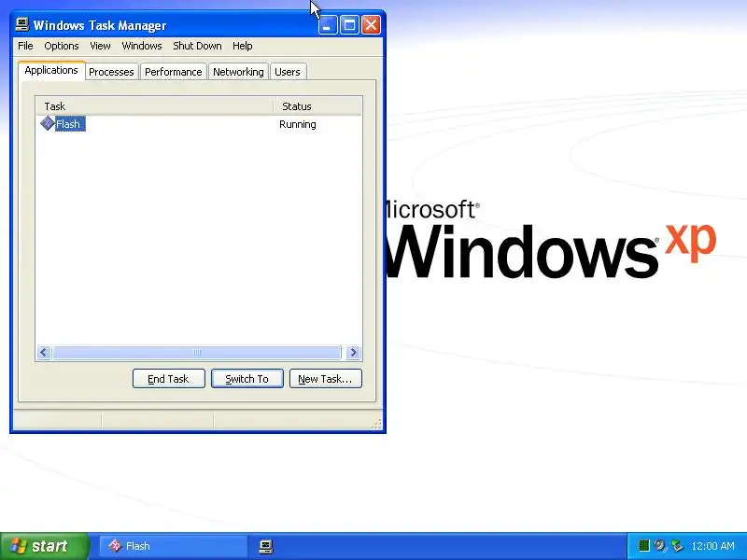The image size is (747, 560).
Task: Click the Flash taskbar button
Action: [174, 546]
